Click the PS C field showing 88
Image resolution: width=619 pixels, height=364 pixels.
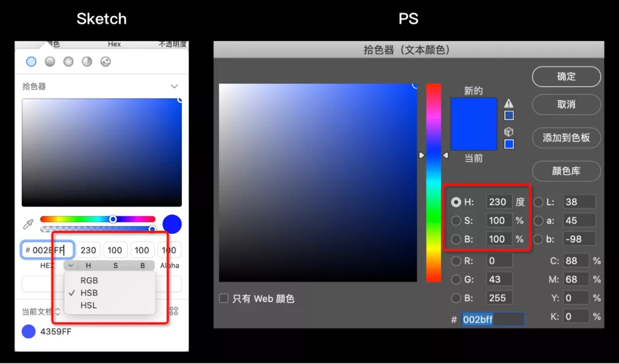click(577, 261)
